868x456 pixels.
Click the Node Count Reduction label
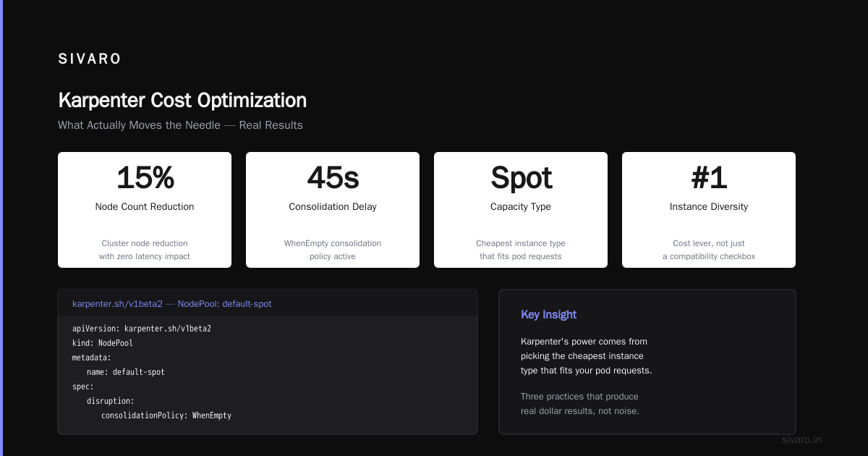[x=145, y=206]
